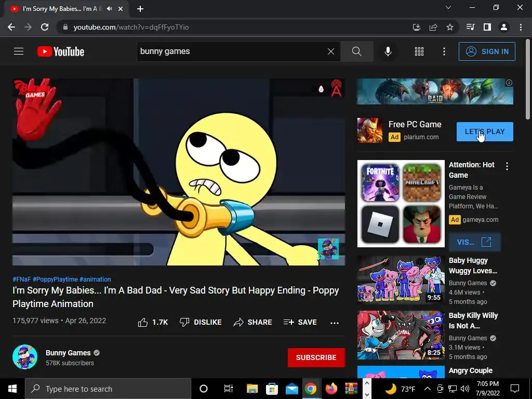Screen dimensions: 532x399
Task: Open more actions ellipsis below the video
Action: pos(335,323)
